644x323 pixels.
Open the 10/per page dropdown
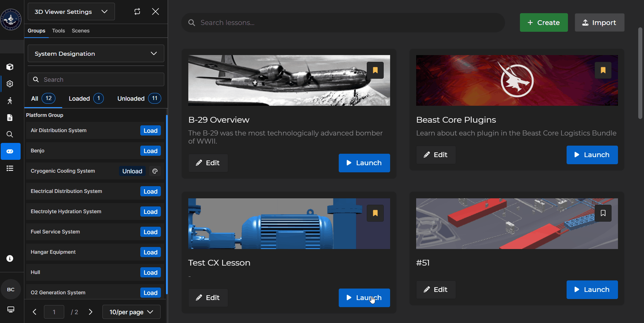coord(132,312)
